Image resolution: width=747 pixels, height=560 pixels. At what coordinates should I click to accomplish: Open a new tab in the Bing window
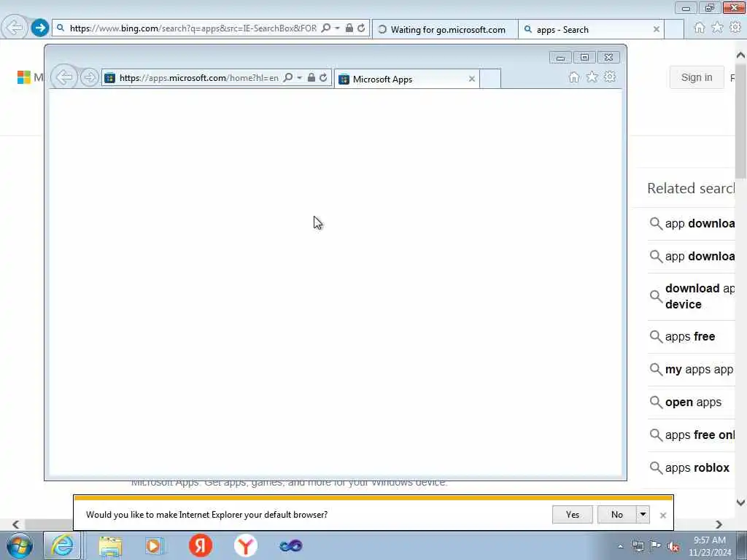(674, 29)
